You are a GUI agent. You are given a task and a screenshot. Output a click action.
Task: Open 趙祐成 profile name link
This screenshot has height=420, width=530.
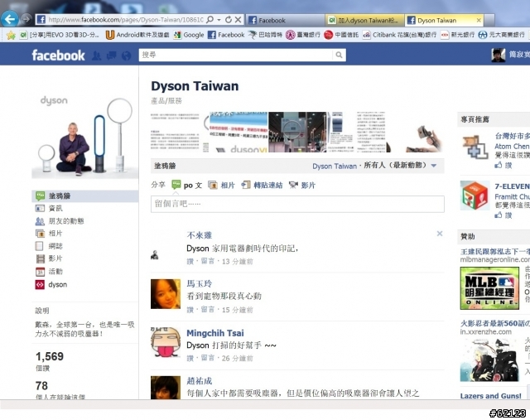pos(200,381)
